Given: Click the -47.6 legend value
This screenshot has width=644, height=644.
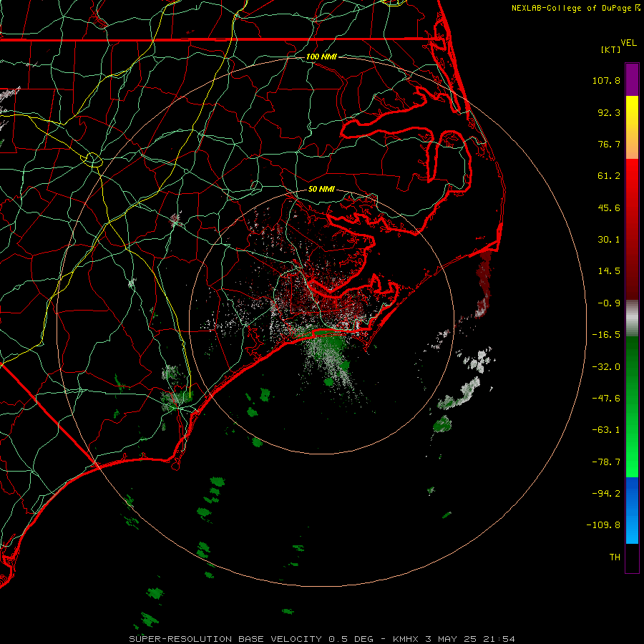Looking at the screenshot, I should pyautogui.click(x=606, y=399).
